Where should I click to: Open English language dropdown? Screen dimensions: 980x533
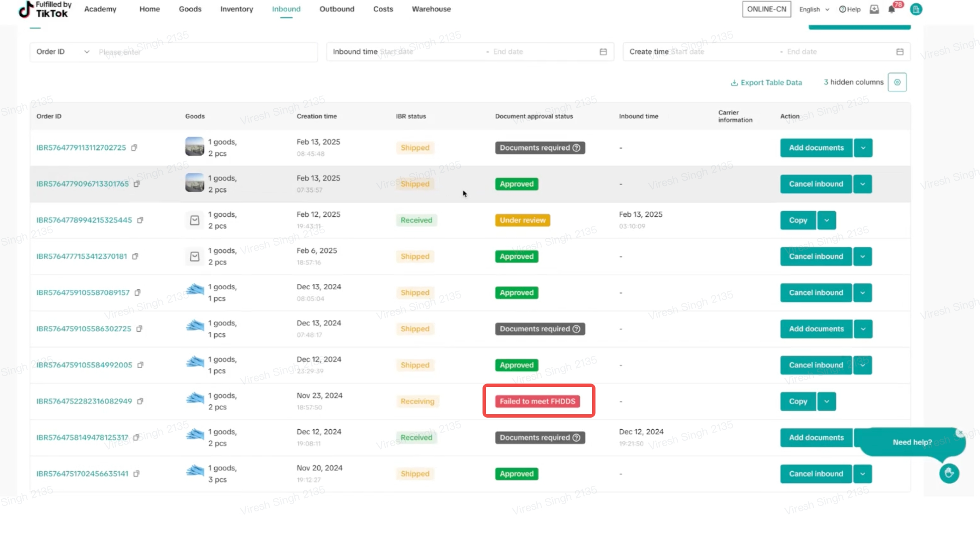coord(814,10)
